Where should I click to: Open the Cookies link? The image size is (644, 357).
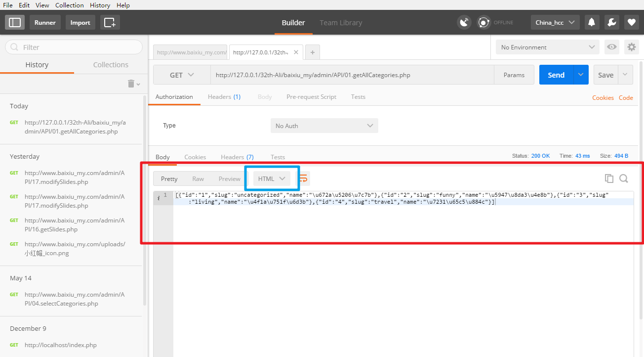(603, 97)
